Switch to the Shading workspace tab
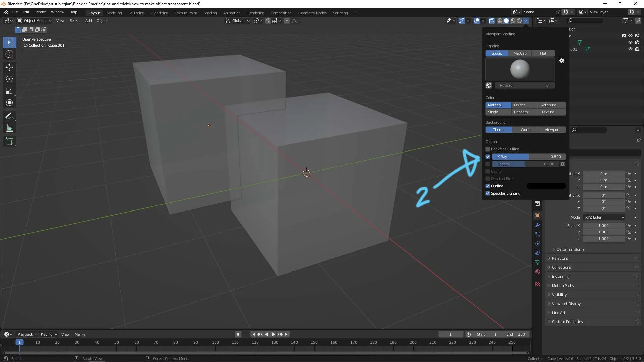 click(x=210, y=13)
